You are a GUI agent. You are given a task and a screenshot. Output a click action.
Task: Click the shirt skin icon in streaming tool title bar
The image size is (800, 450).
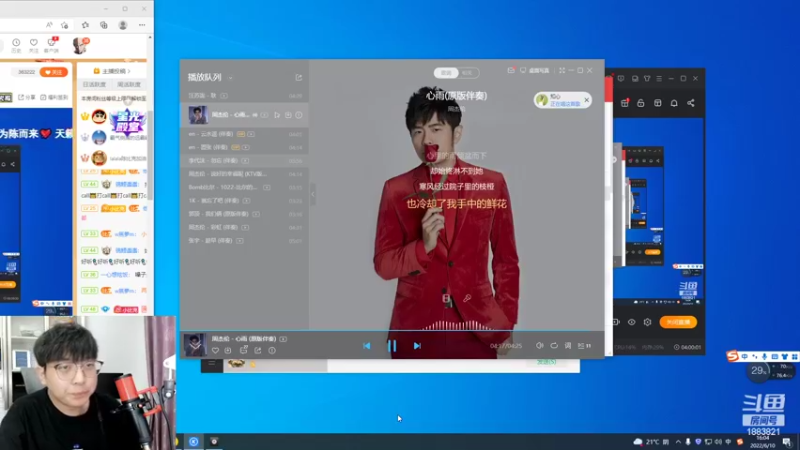[x=647, y=79]
